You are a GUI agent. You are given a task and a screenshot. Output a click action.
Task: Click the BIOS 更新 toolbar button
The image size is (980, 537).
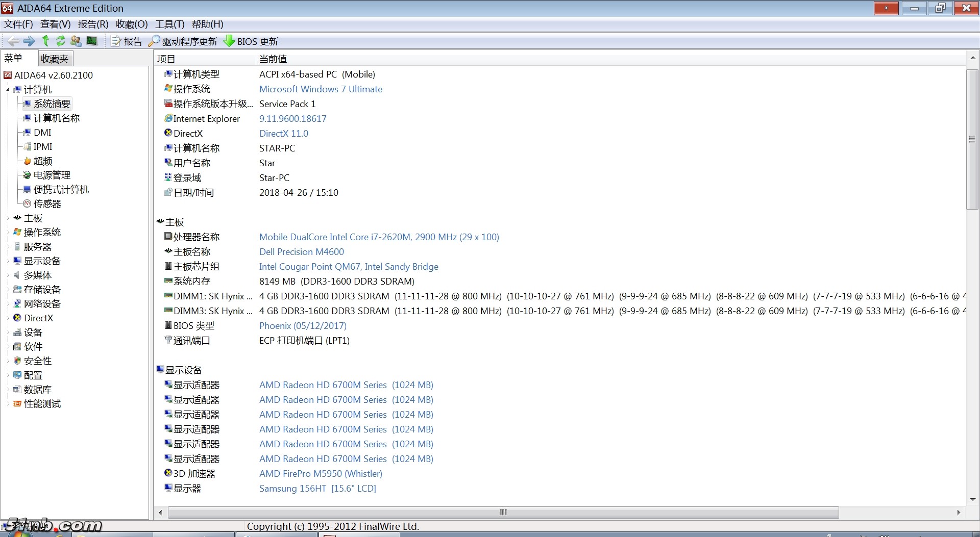coord(251,41)
